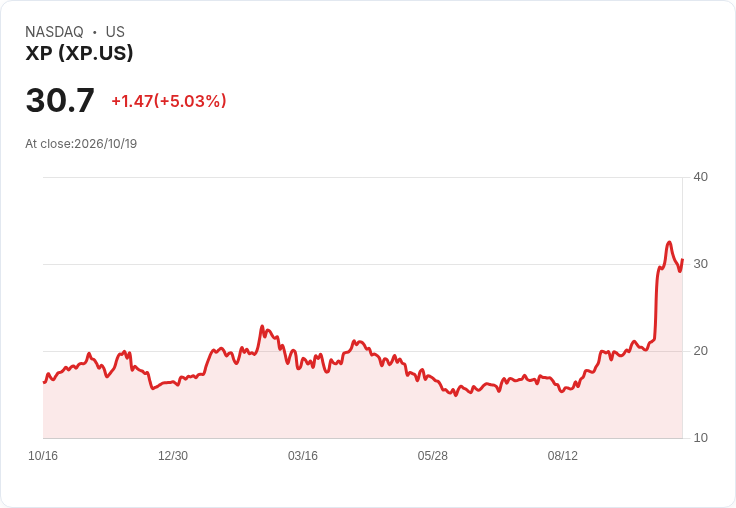The height and width of the screenshot is (508, 736).
Task: Click the 20 label on price axis
Action: pos(700,351)
